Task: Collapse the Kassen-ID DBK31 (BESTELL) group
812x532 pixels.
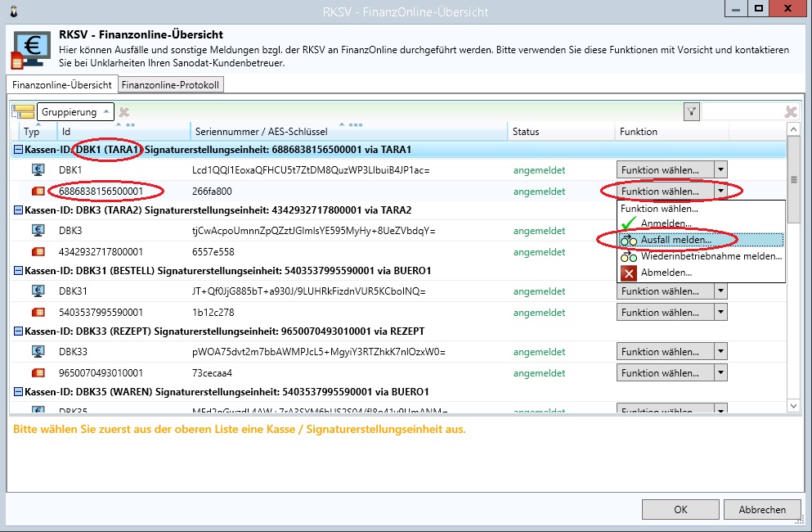Action: click(x=18, y=271)
